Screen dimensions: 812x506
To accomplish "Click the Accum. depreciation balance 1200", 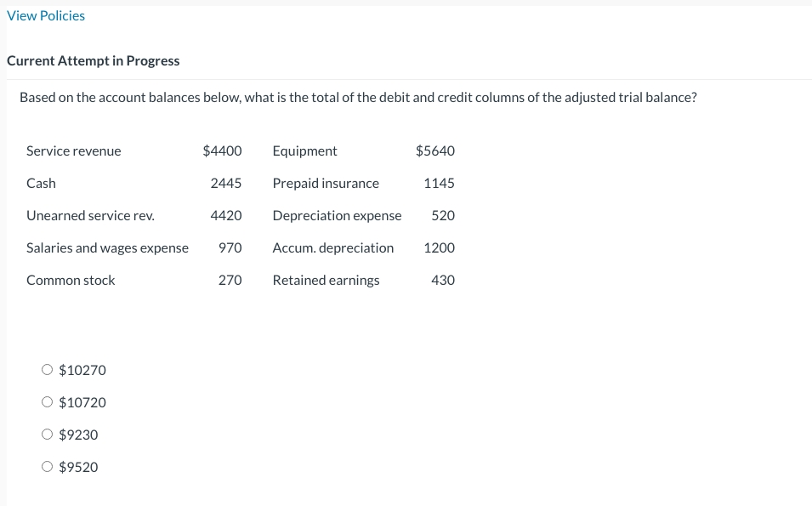I will point(440,247).
